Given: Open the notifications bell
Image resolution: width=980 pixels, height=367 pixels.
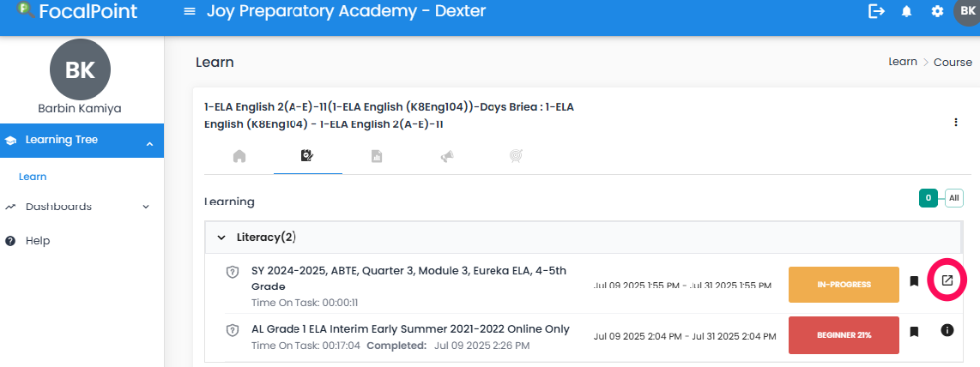Looking at the screenshot, I should tap(906, 12).
